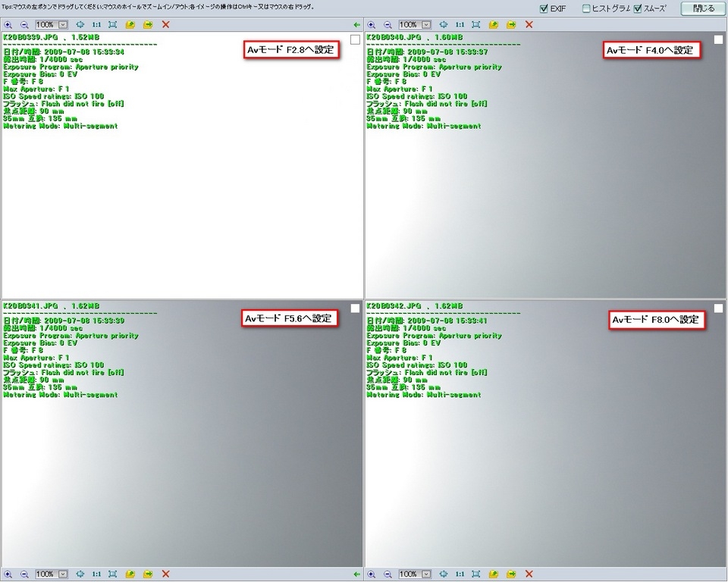The width and height of the screenshot is (728, 582).
Task: Click the date line 2009-07-08 15:33:41
Action: [427, 321]
